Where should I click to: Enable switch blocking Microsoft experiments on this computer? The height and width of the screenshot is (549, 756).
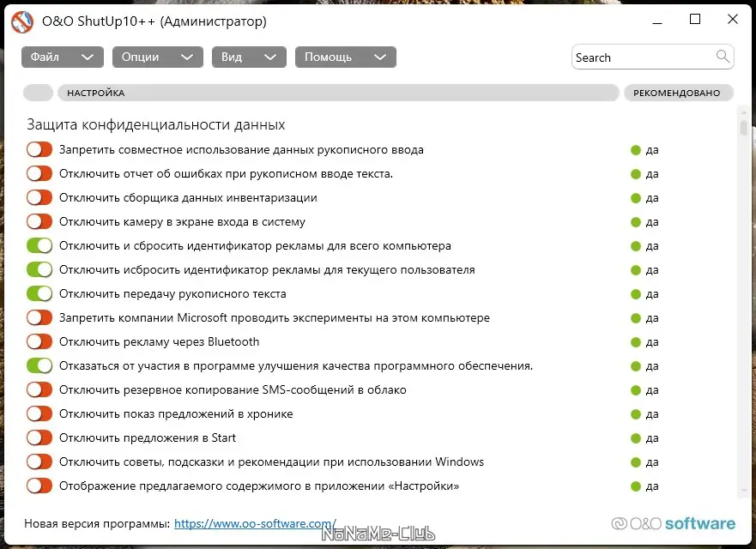tap(39, 317)
